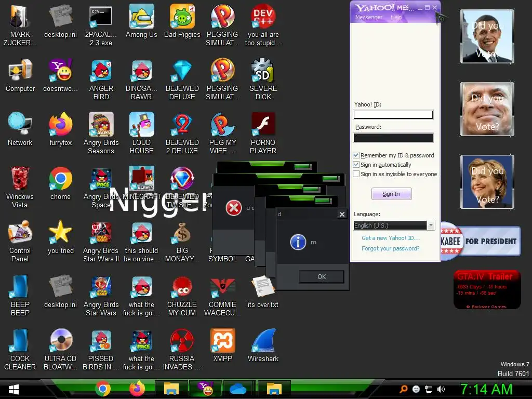532x399 pixels.
Task: Enable Sign in as invisible to everyone
Action: click(356, 174)
